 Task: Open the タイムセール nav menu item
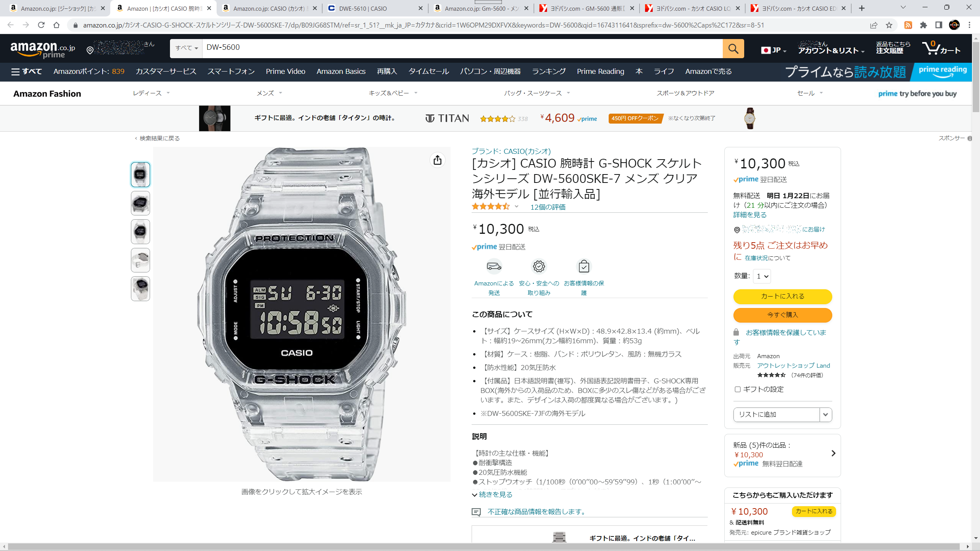click(x=428, y=72)
